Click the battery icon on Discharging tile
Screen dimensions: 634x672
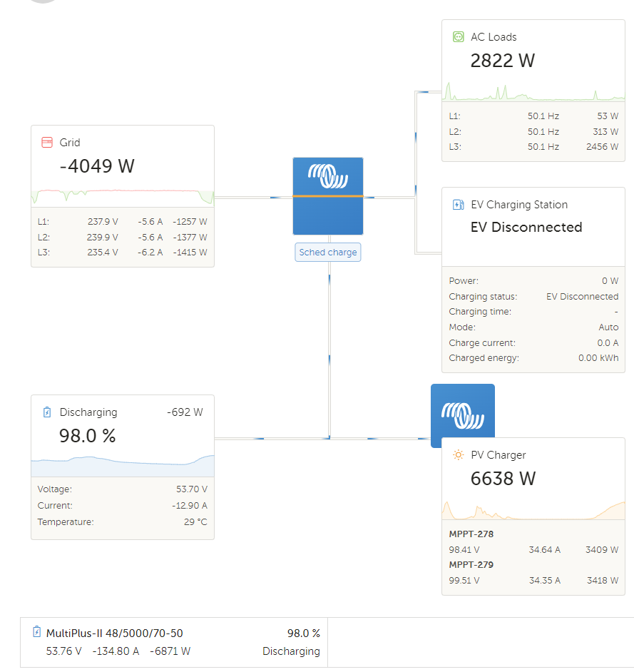(46, 412)
